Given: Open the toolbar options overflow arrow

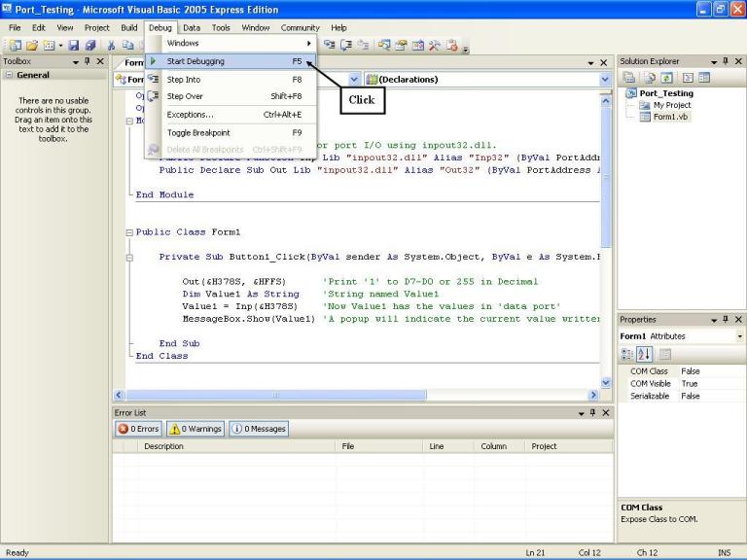Looking at the screenshot, I should click(466, 48).
